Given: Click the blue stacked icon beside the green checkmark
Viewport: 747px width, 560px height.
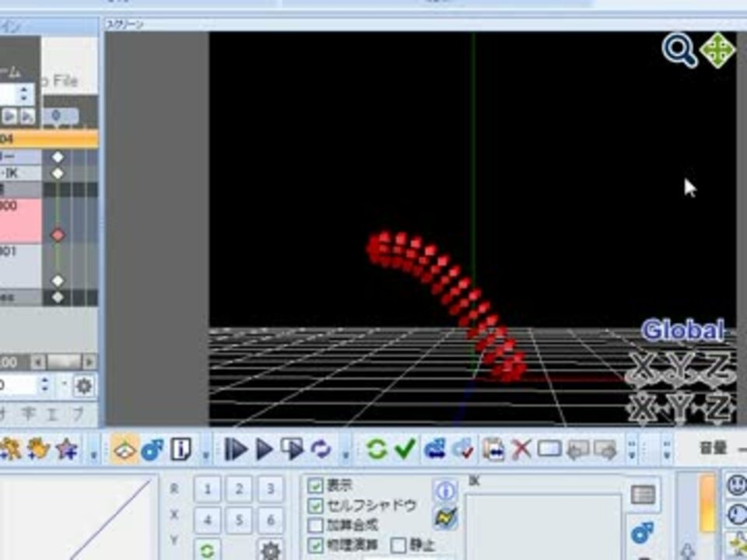Looking at the screenshot, I should (434, 449).
